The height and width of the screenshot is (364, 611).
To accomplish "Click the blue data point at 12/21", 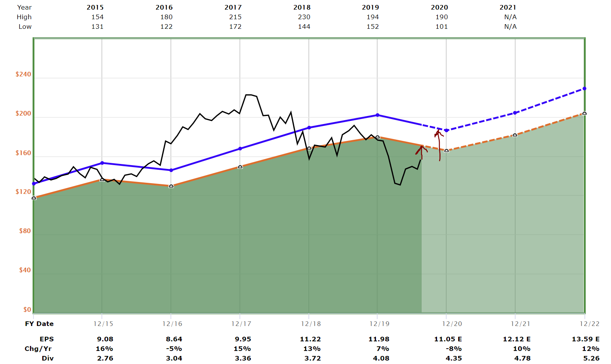I will click(515, 113).
